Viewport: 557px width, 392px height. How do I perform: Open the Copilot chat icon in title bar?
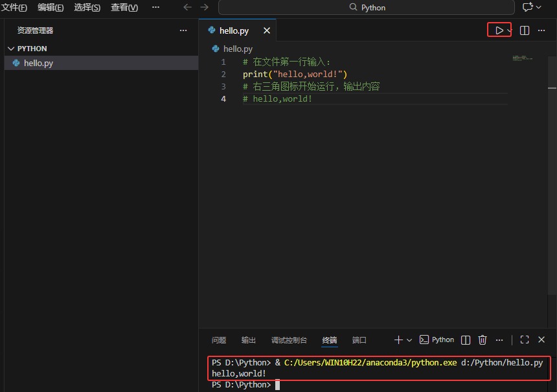[x=528, y=7]
